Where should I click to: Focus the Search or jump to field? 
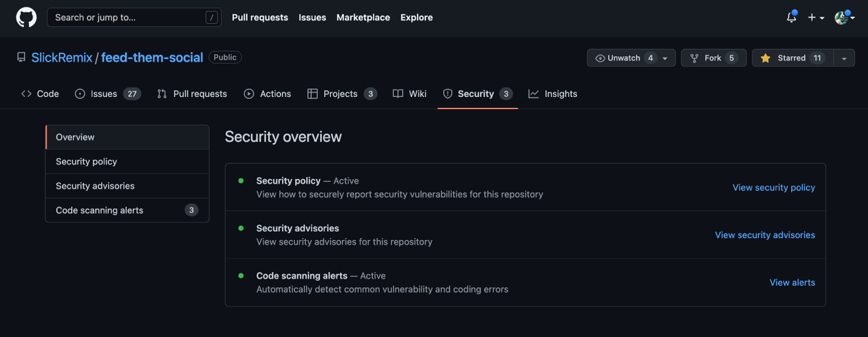pos(134,18)
